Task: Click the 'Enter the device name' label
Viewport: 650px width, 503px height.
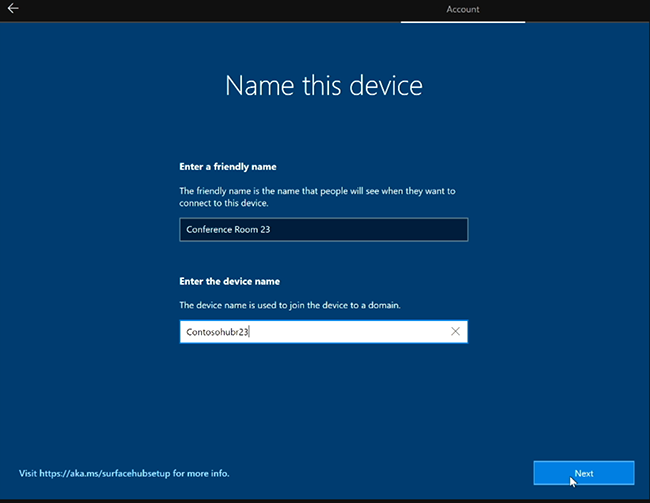Action: pyautogui.click(x=229, y=281)
